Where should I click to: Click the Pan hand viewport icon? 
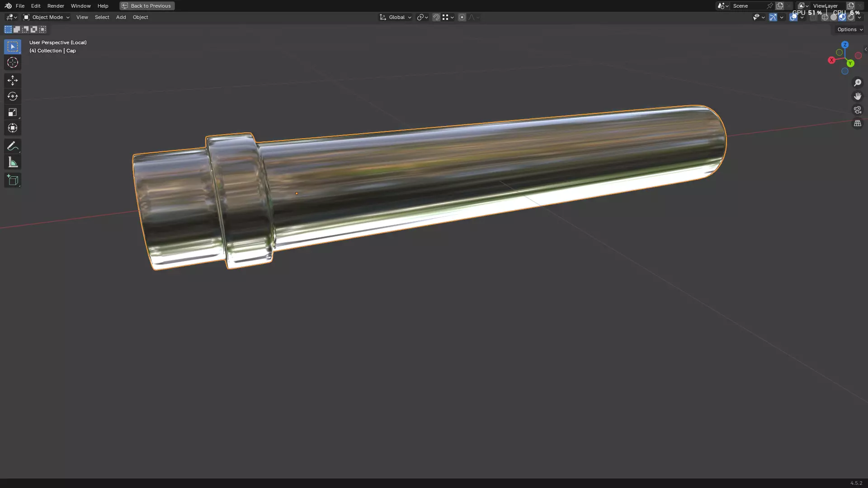pyautogui.click(x=858, y=96)
